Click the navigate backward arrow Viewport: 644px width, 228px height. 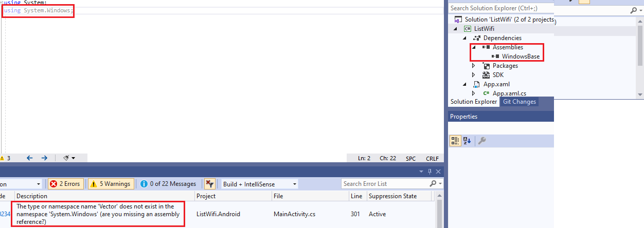point(29,158)
